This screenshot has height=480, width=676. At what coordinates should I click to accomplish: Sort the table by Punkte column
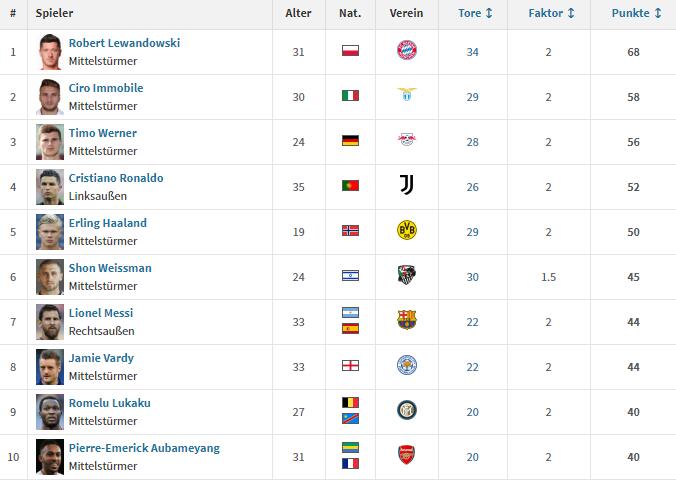(636, 13)
